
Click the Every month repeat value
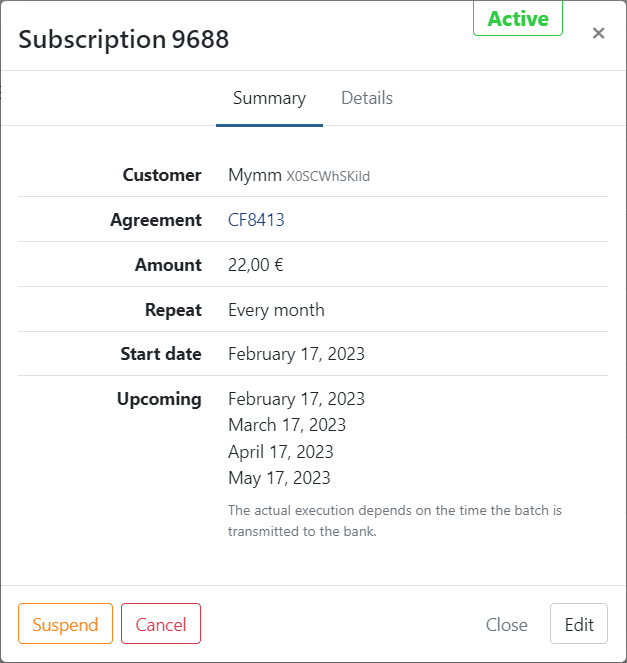(276, 309)
